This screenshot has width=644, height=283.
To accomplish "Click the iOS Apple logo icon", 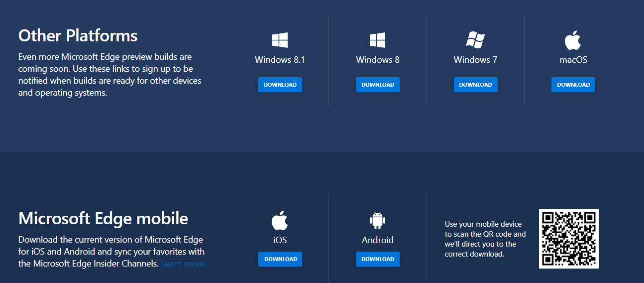I will [x=280, y=220].
